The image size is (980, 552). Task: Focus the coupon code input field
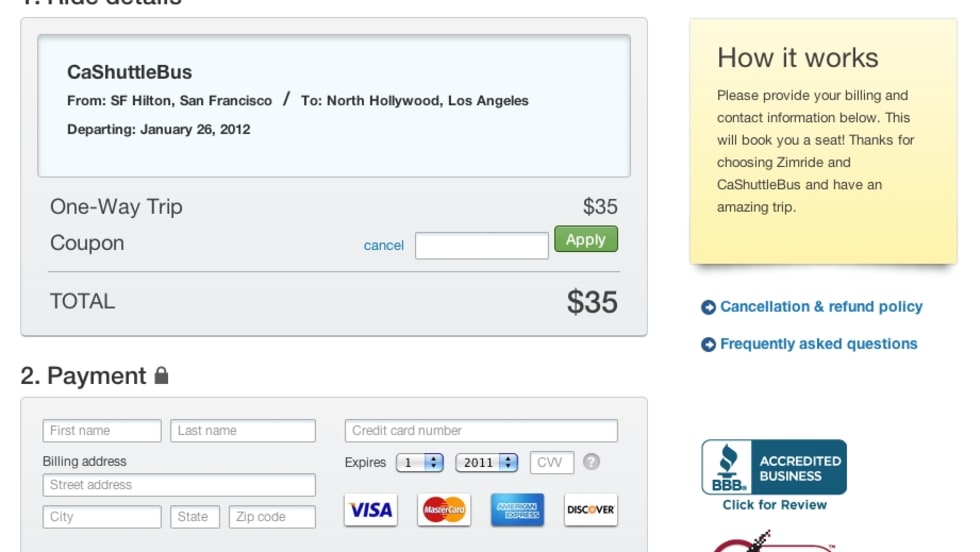click(482, 246)
